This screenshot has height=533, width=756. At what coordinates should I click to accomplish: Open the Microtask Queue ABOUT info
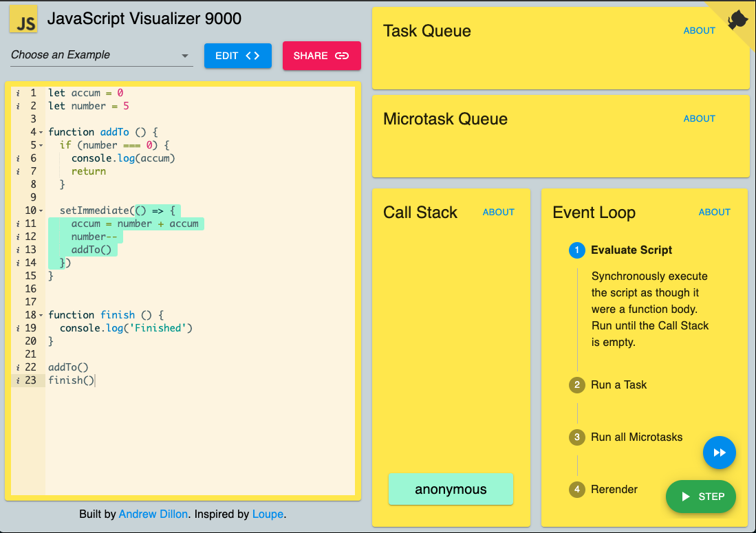(x=699, y=118)
